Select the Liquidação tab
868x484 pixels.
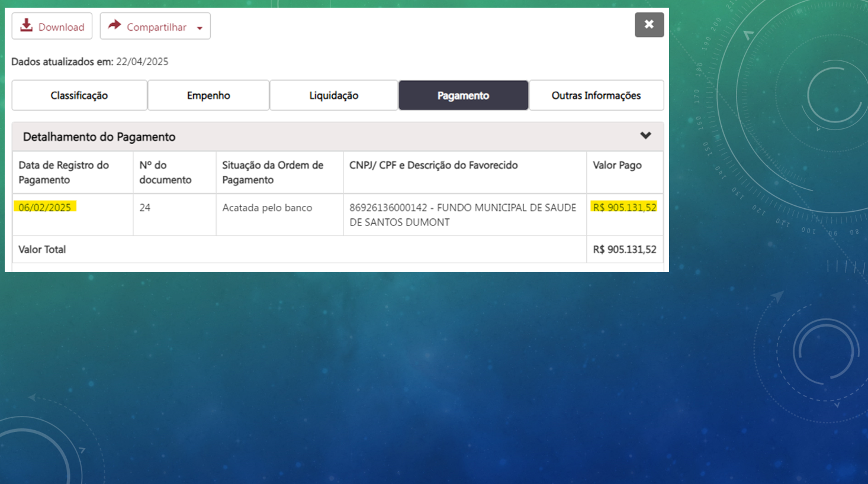[x=334, y=95]
